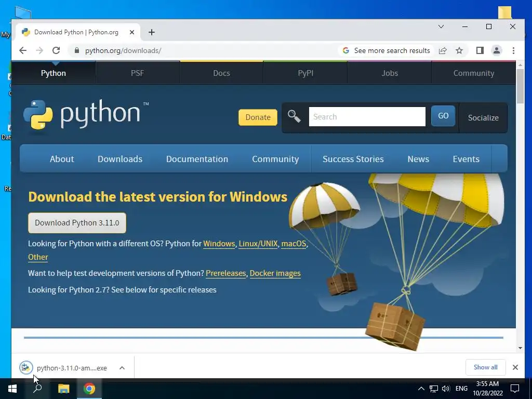Viewport: 532px width, 399px height.
Task: Switch the ENG input language indicator
Action: (x=461, y=389)
